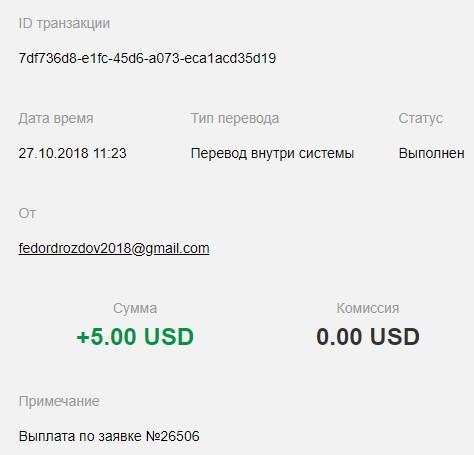Click the Сумма label
Viewport: 474px width, 455px height.
(135, 308)
